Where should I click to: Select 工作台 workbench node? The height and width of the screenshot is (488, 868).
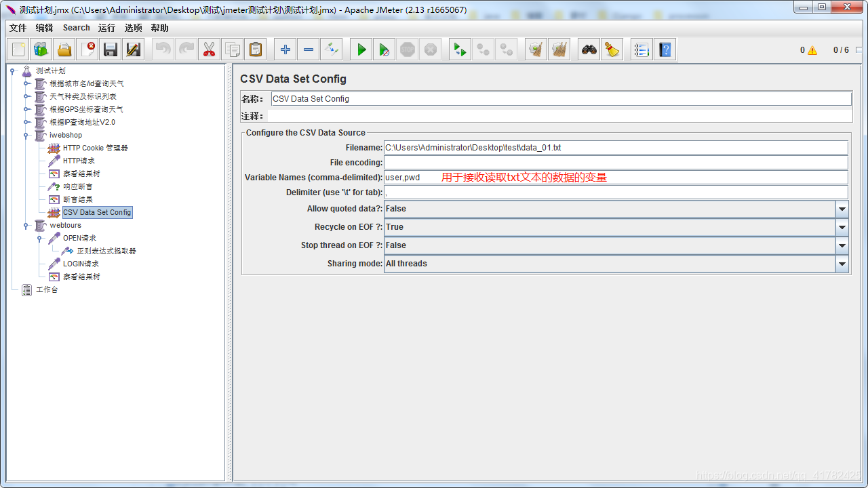(x=47, y=289)
